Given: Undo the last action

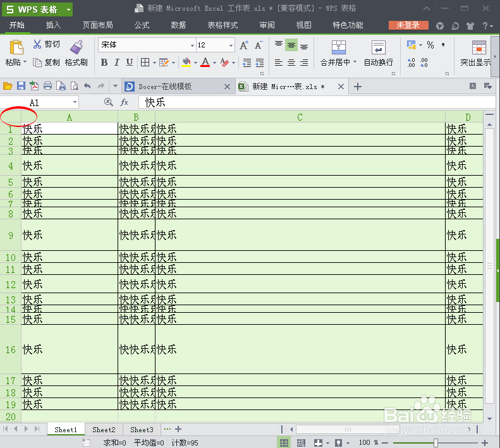Looking at the screenshot, I should tap(87, 86).
